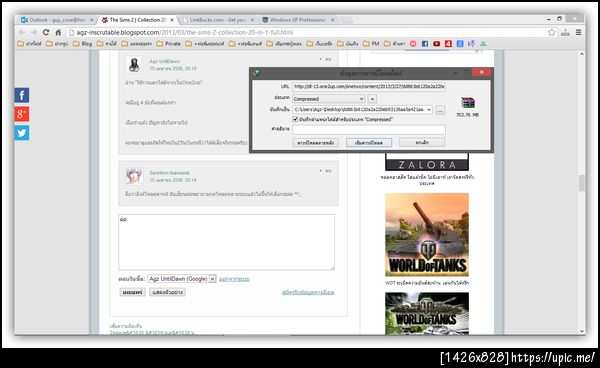600x368 pixels.
Task: Click the WinRAR archive icon in the download dialog
Action: tap(468, 103)
